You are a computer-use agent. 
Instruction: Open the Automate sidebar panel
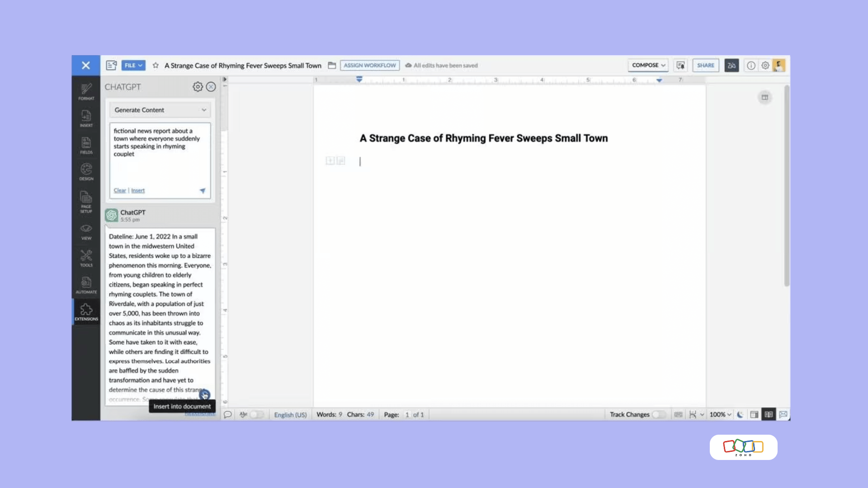[x=86, y=285]
